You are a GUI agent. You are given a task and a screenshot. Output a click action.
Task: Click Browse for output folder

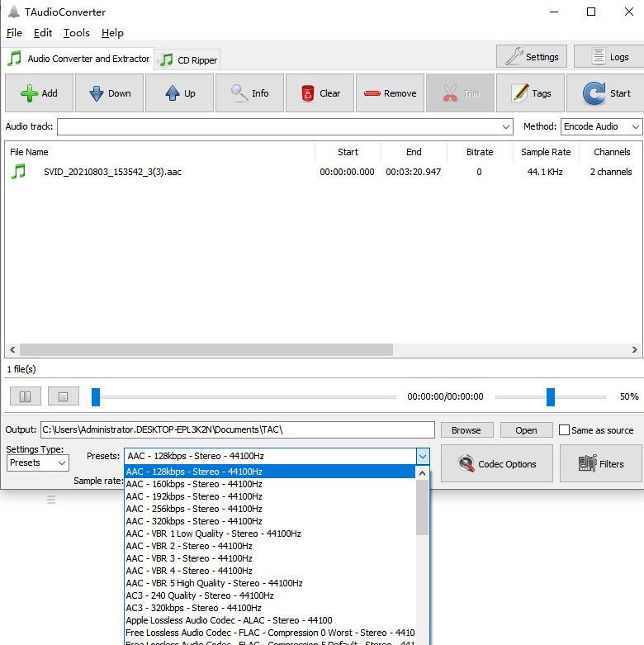coord(466,430)
